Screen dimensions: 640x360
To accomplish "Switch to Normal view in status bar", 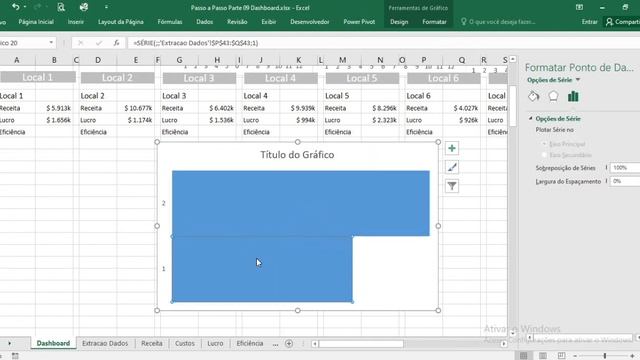I will coord(524,356).
